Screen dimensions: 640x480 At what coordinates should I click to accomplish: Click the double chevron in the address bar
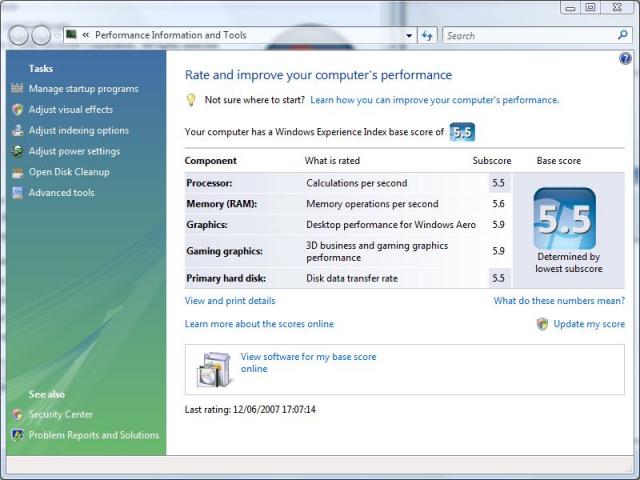pyautogui.click(x=86, y=35)
